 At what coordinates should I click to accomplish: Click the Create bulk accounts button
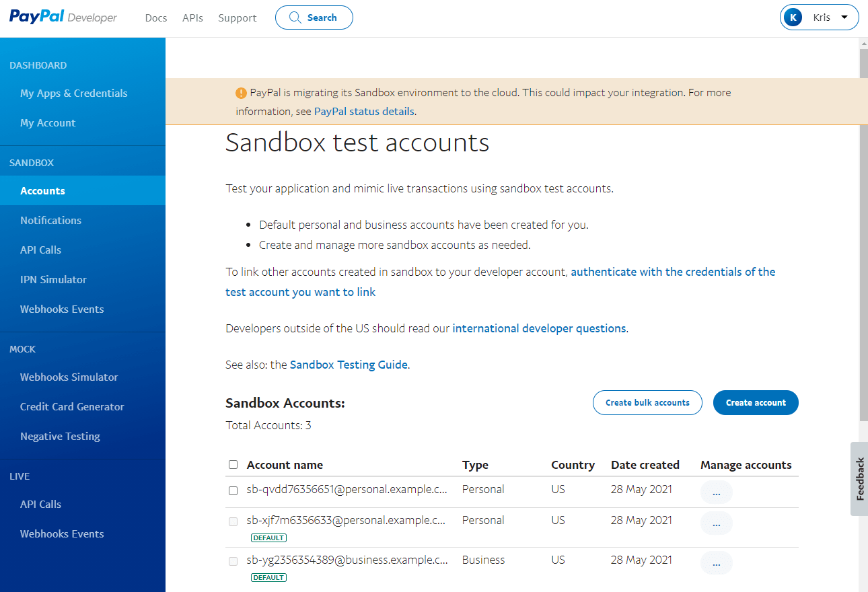pos(647,402)
